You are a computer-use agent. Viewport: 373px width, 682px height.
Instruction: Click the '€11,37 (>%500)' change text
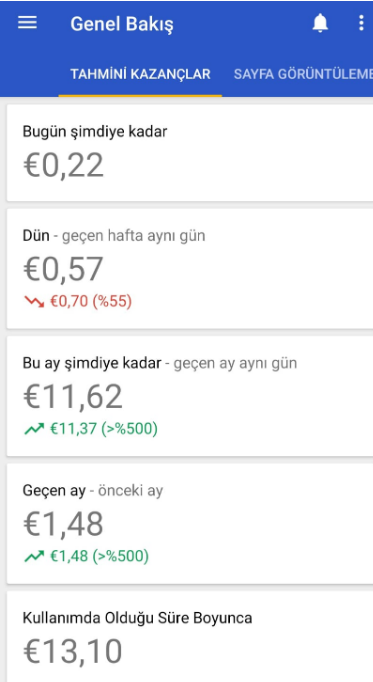coord(104,429)
